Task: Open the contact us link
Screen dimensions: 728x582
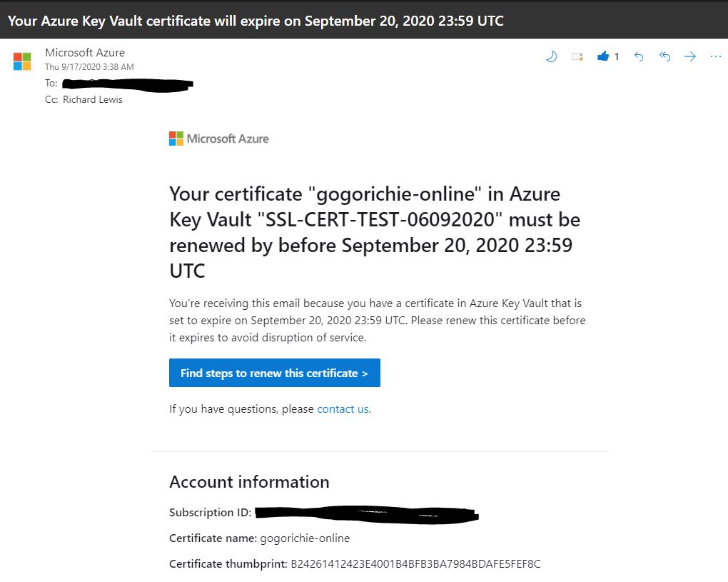Action: pyautogui.click(x=343, y=408)
